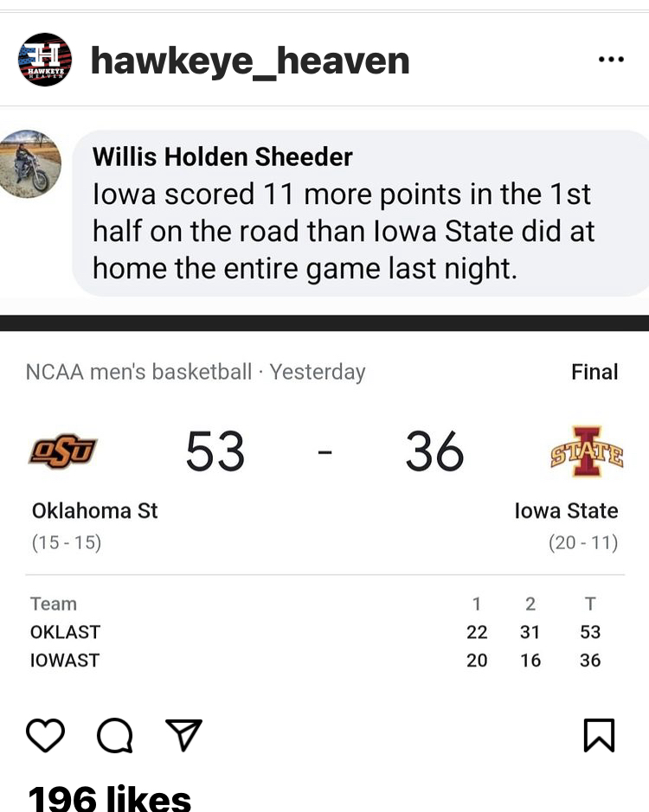The height and width of the screenshot is (812, 649).
Task: Share post with paper plane icon
Action: [183, 735]
